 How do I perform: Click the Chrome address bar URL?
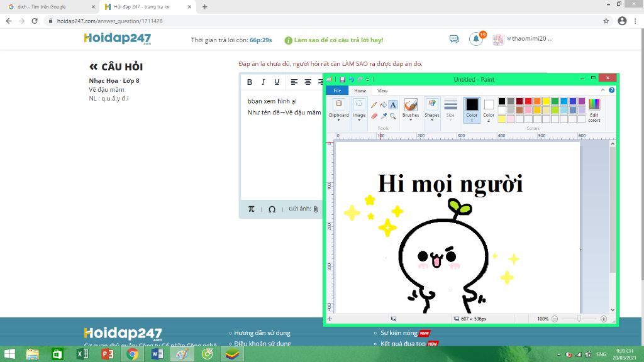tap(109, 21)
